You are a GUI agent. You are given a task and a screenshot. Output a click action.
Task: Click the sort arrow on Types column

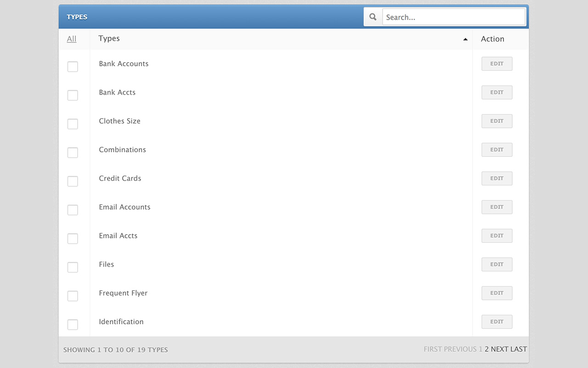coord(465,39)
